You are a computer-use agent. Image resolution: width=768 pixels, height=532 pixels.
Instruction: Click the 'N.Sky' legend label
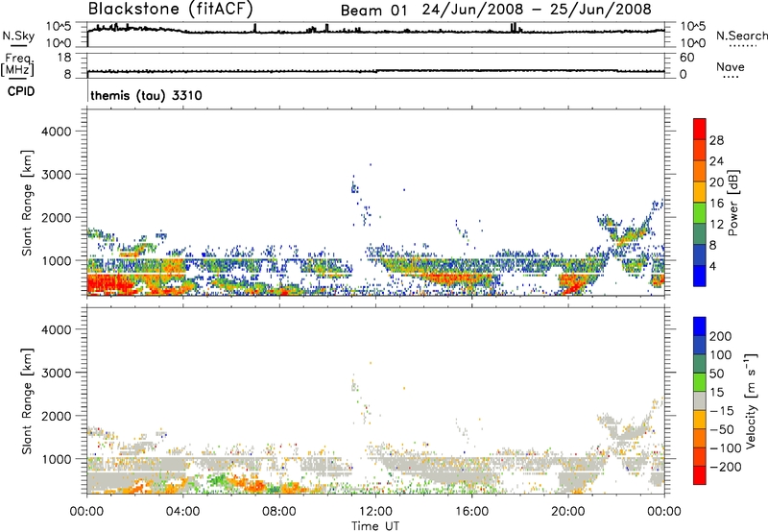(x=18, y=36)
